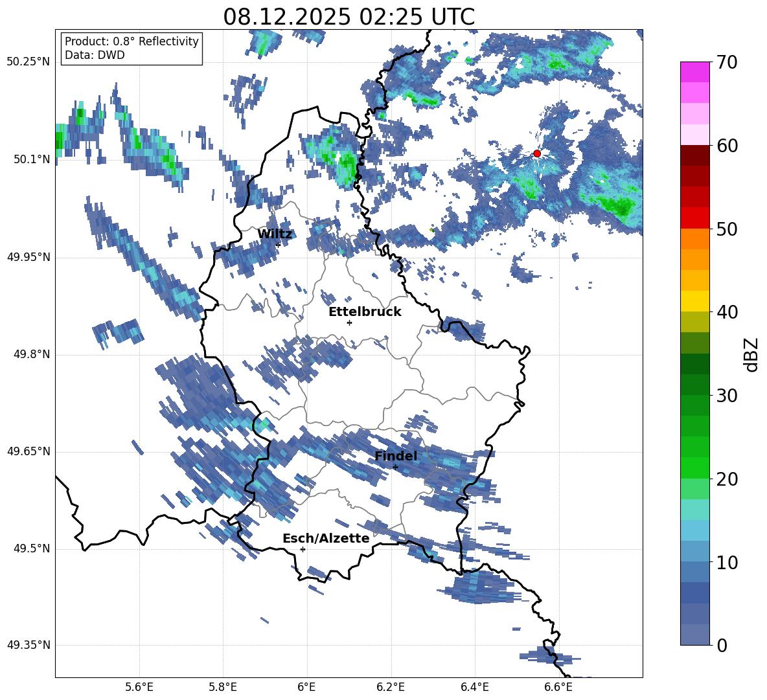The height and width of the screenshot is (700, 767).
Task: Click the 70 colorbar tick label
Action: pyautogui.click(x=727, y=63)
